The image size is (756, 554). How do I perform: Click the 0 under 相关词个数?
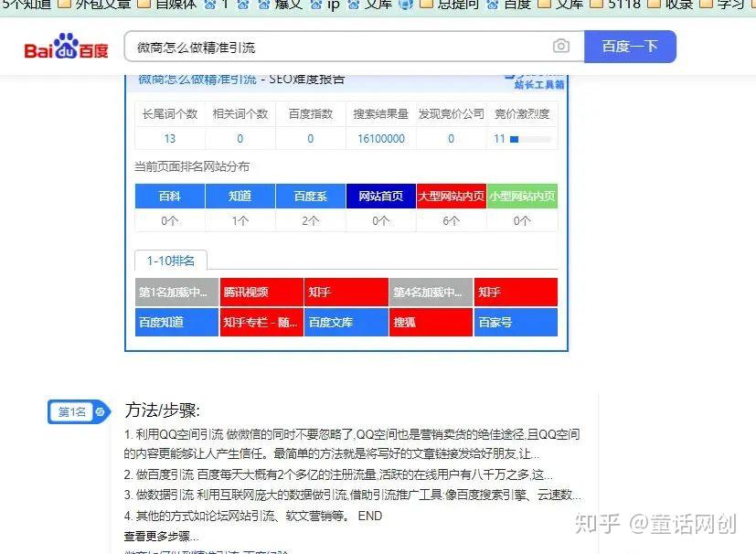click(240, 139)
